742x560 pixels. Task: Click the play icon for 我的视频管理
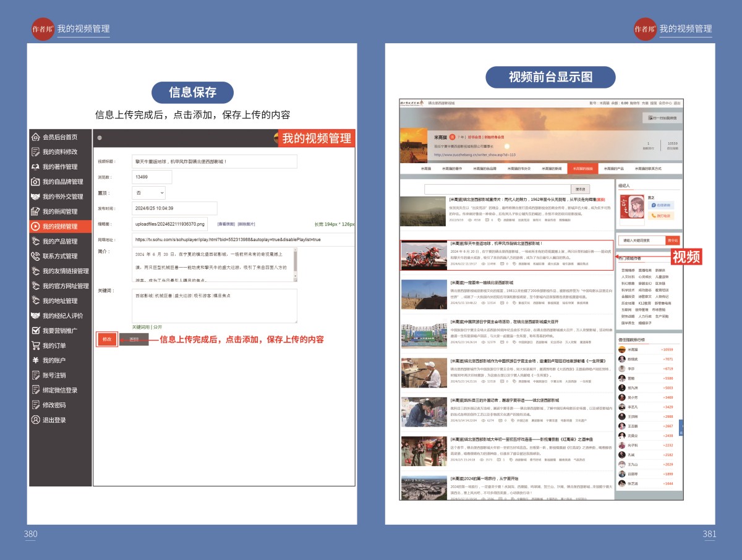click(x=36, y=227)
